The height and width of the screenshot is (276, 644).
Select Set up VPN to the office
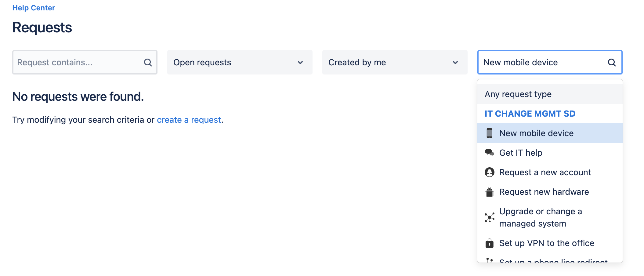pos(550,243)
